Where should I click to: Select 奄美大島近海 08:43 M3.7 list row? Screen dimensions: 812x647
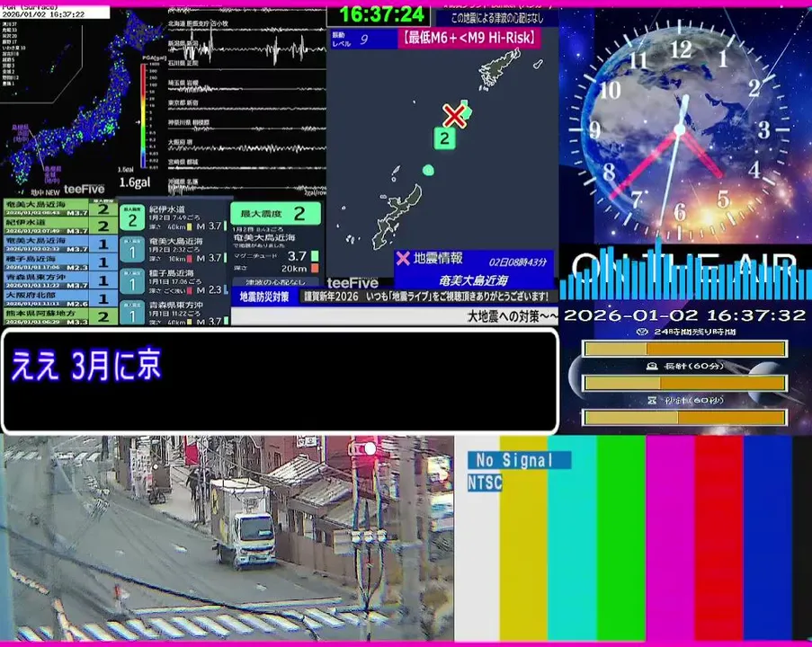click(60, 208)
